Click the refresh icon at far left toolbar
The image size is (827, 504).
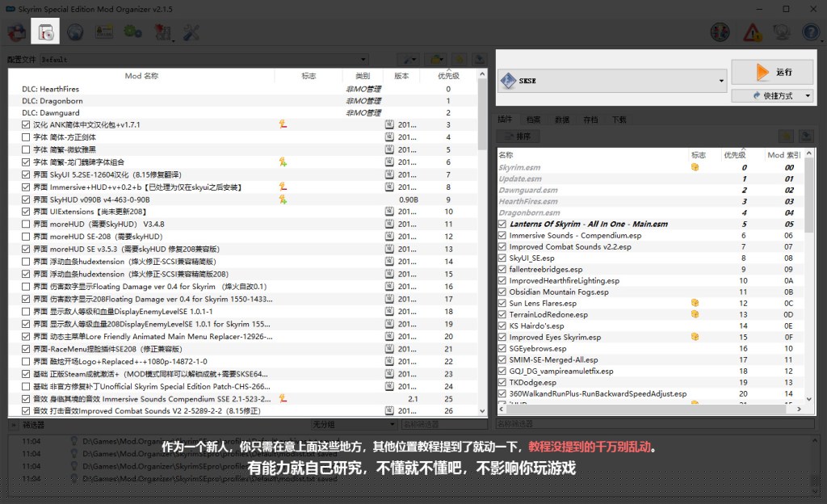tap(15, 31)
